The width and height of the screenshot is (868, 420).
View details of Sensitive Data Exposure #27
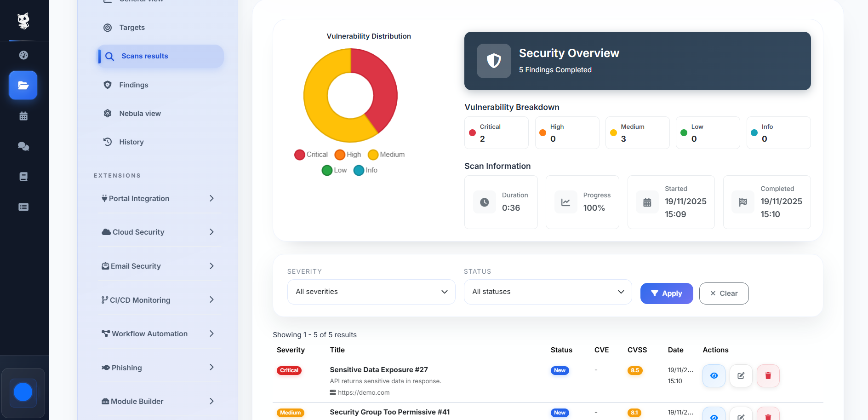coord(714,375)
